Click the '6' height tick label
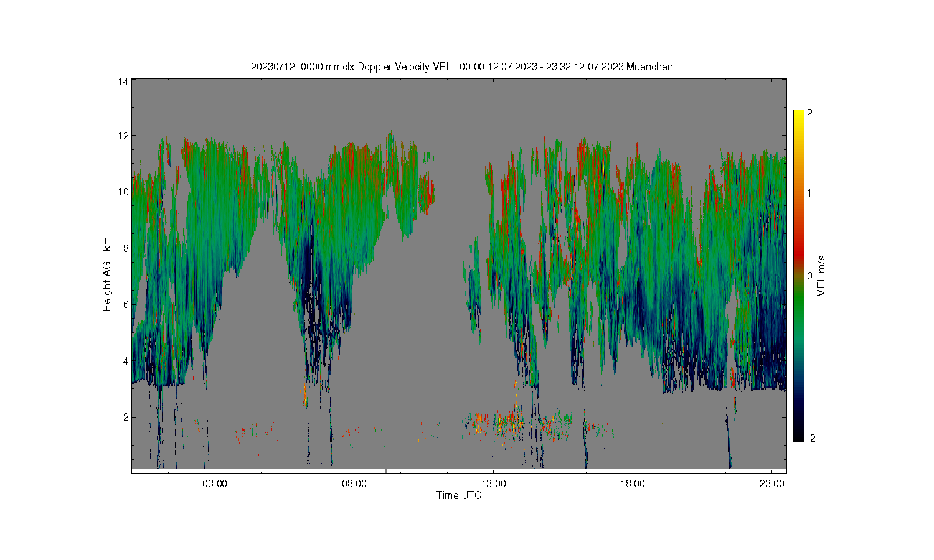934x560 pixels. (126, 304)
